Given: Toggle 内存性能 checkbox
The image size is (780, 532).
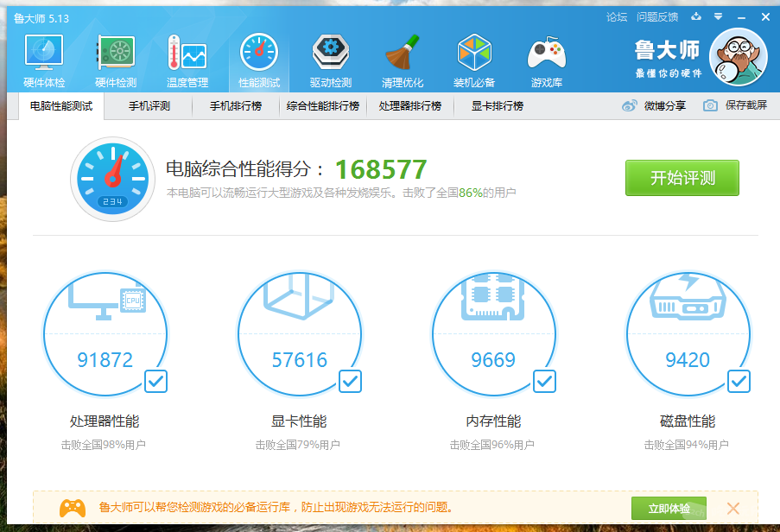Looking at the screenshot, I should tap(544, 382).
